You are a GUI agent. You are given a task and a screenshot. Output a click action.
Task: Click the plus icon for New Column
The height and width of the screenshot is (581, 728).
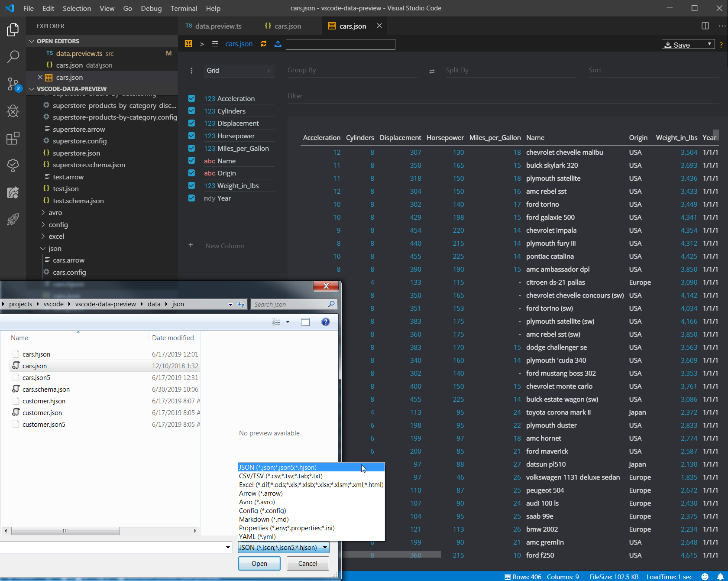click(x=191, y=245)
